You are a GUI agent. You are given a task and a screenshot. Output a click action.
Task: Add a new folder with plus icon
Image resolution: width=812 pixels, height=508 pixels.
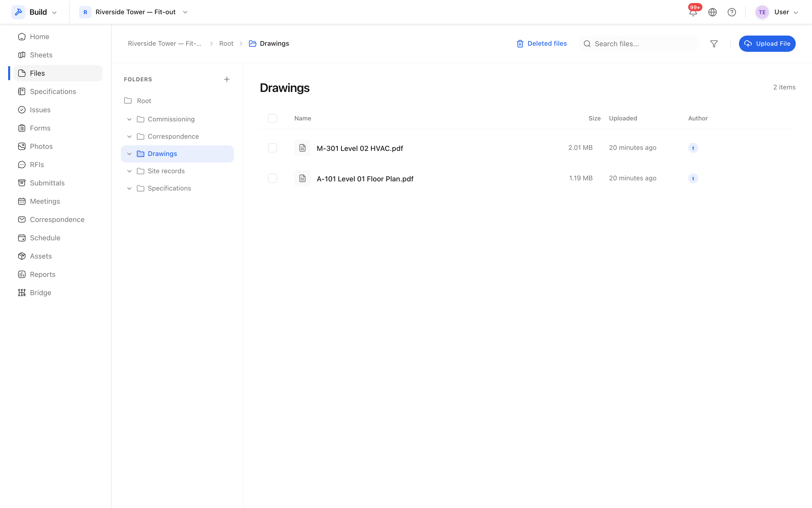pos(227,79)
